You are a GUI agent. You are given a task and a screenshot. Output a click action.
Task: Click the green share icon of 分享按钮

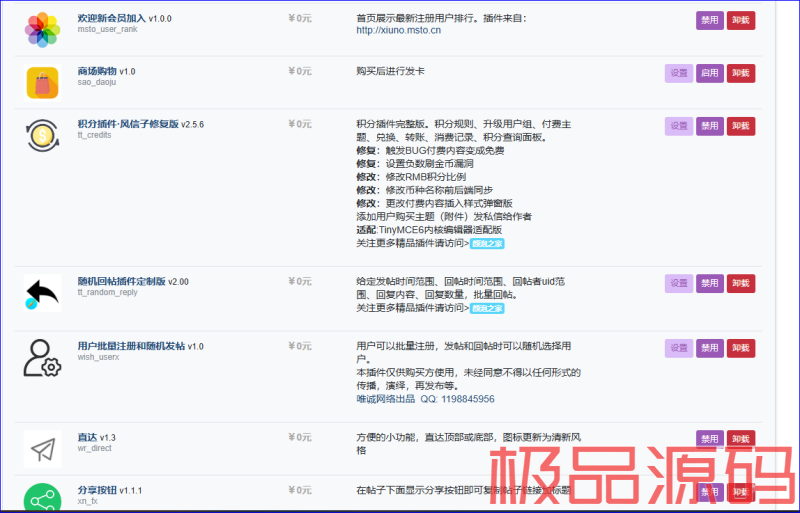pos(42,498)
